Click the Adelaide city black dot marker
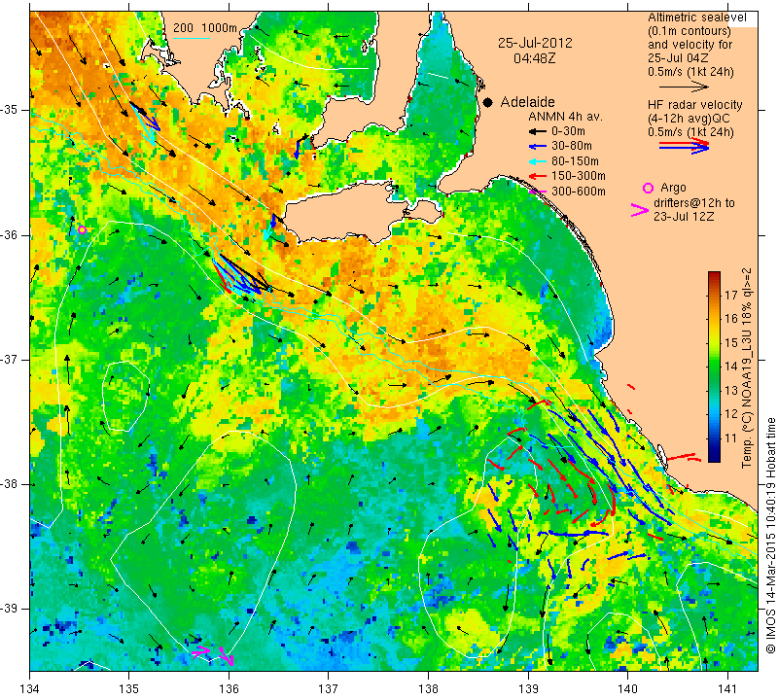 point(488,102)
